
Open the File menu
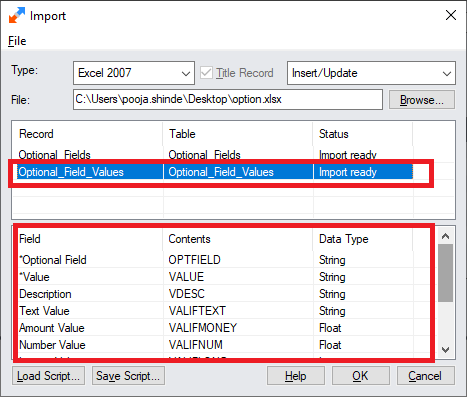click(x=17, y=41)
